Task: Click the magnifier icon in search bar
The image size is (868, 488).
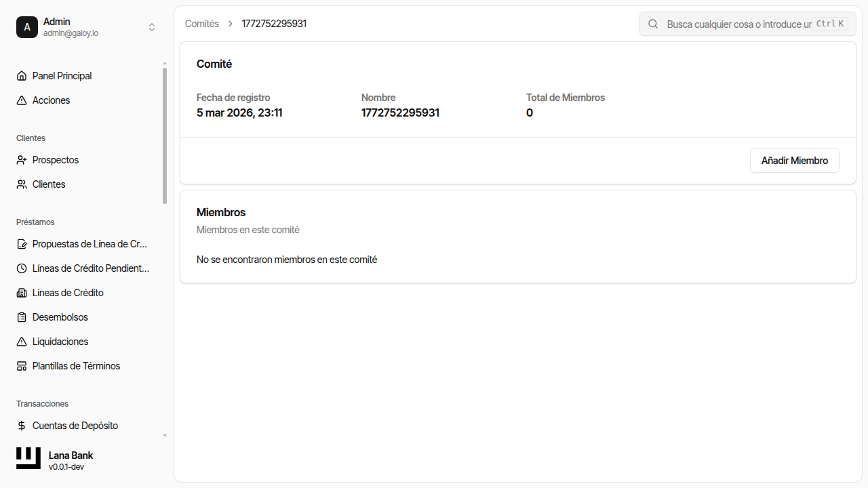Action: click(653, 24)
